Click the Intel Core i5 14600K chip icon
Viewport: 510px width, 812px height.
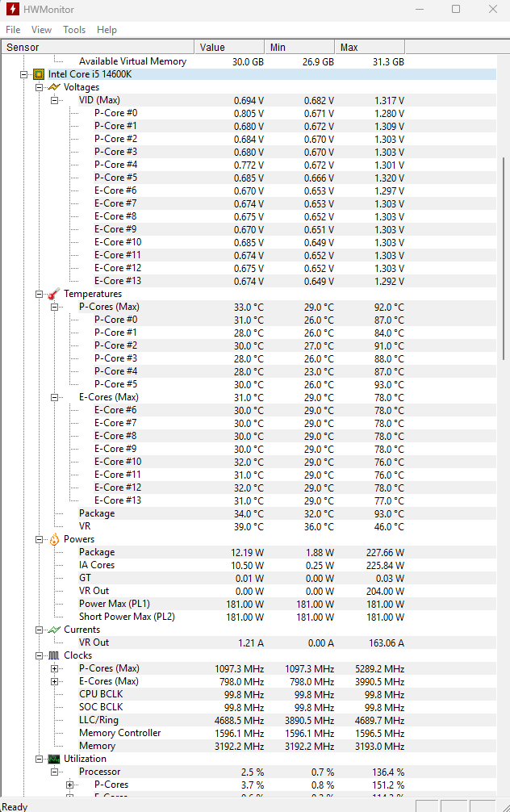38,74
